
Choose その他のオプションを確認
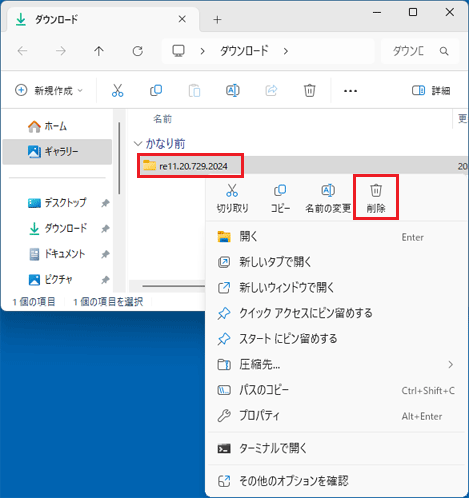point(336,481)
